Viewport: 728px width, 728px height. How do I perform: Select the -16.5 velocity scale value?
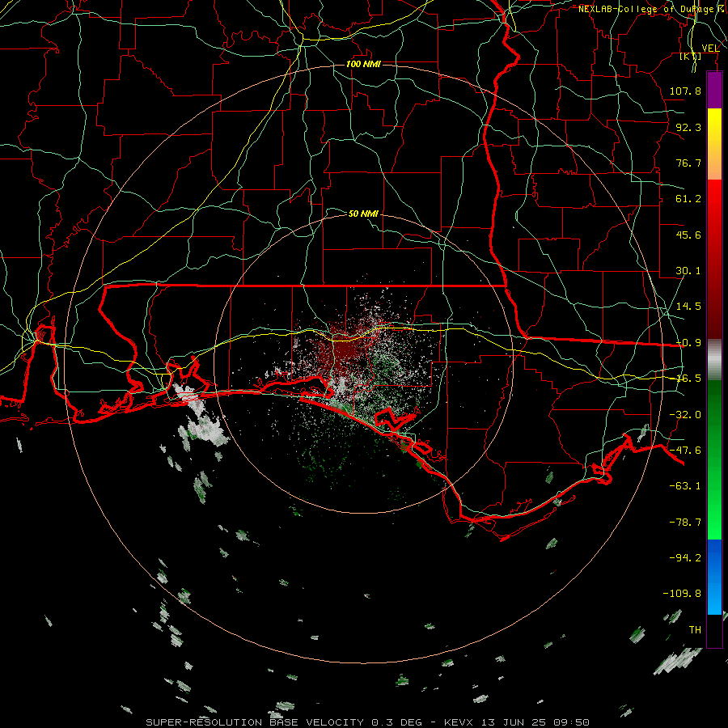point(688,379)
